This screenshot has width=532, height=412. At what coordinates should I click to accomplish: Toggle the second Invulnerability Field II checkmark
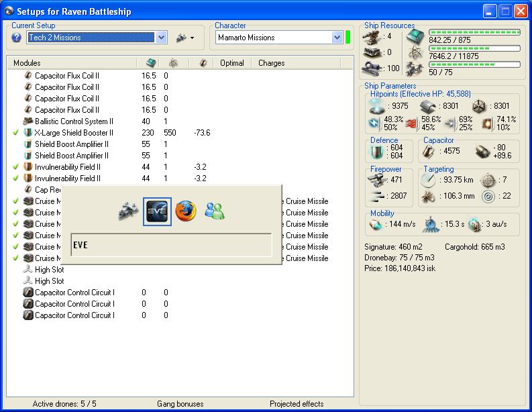click(x=15, y=178)
